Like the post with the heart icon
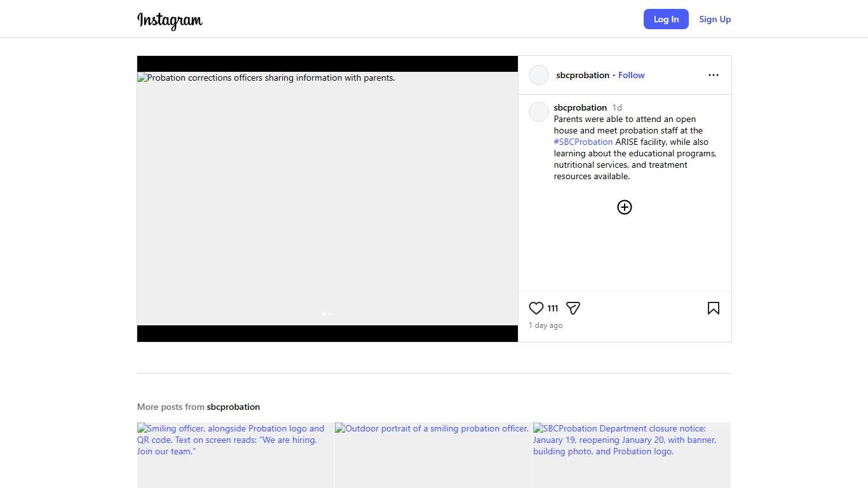Image resolution: width=868 pixels, height=488 pixels. point(536,308)
